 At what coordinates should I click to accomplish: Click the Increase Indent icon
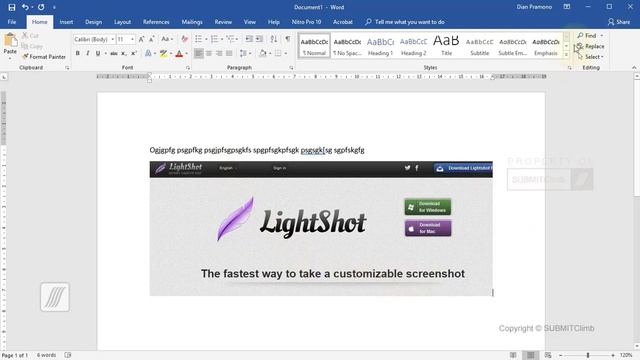coord(259,39)
